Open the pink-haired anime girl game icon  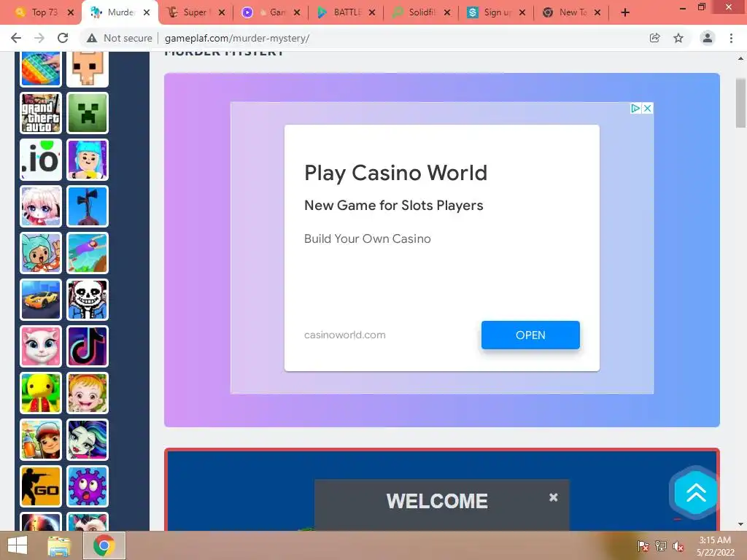(x=41, y=206)
